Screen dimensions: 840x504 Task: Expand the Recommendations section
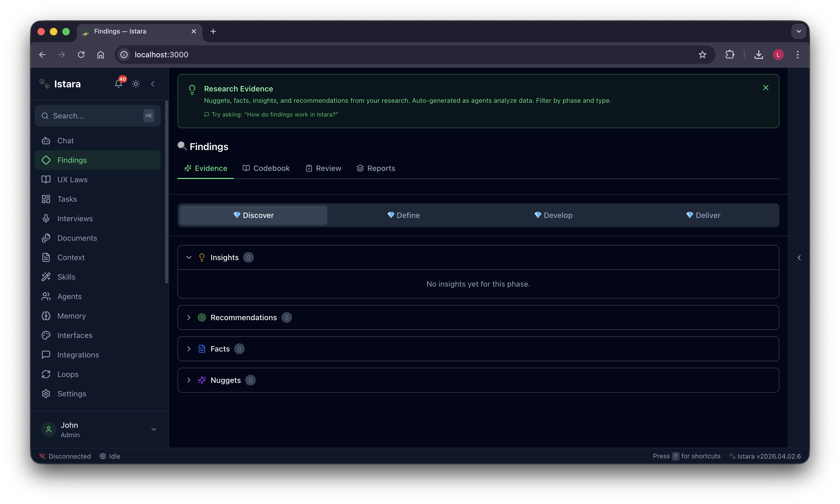coord(189,317)
